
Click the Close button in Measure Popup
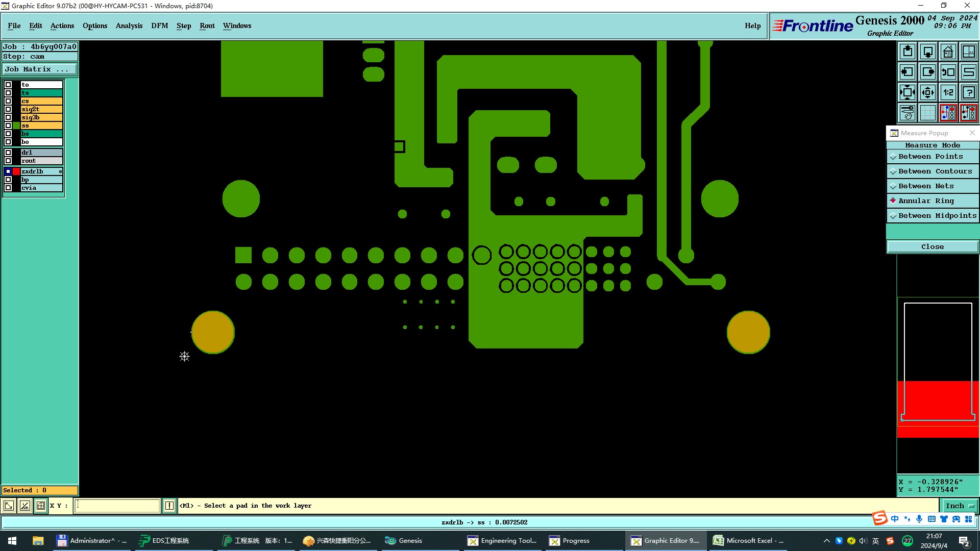[932, 246]
